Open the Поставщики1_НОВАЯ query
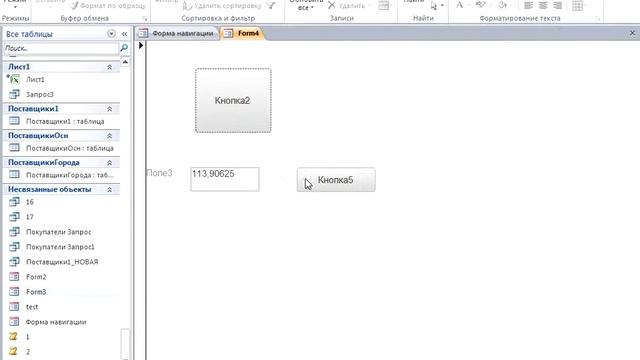Image resolution: width=640 pixels, height=360 pixels. click(x=62, y=262)
